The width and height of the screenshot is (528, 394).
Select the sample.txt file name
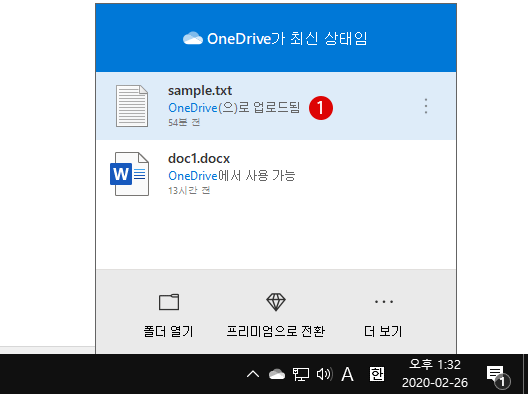pyautogui.click(x=200, y=91)
